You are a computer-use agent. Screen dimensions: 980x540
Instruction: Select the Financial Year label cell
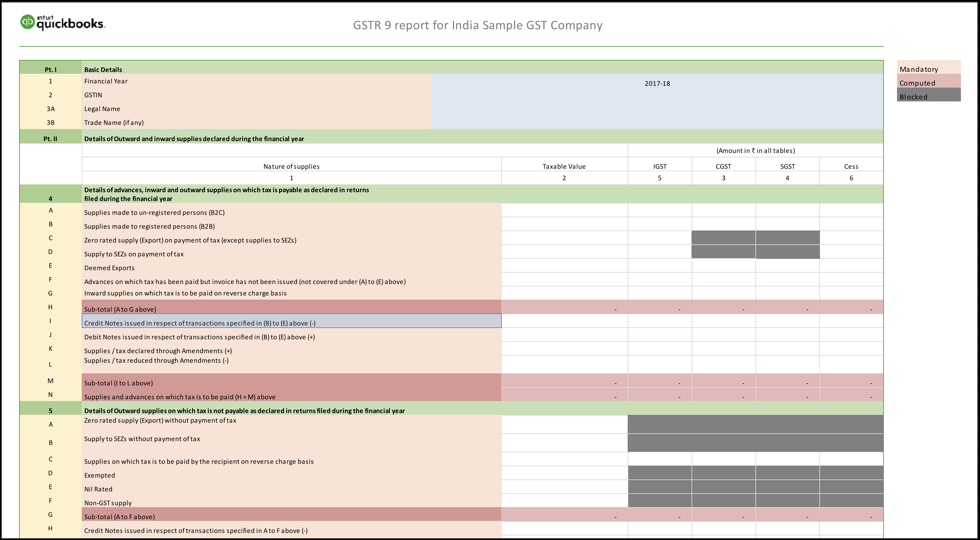click(257, 81)
